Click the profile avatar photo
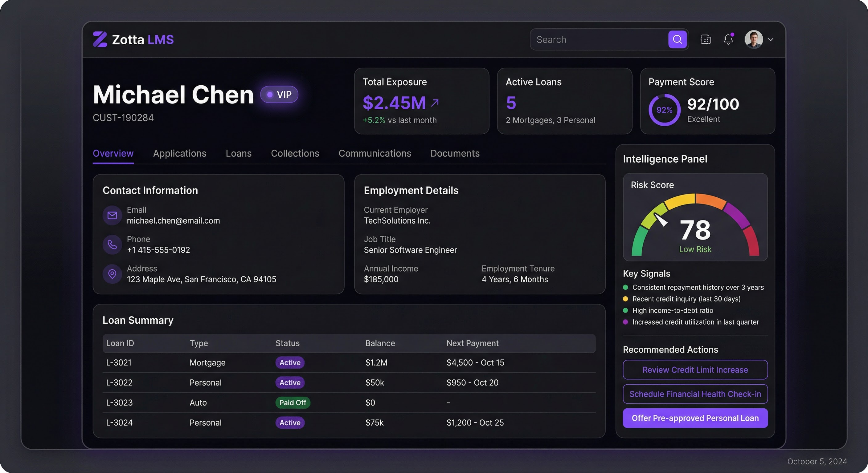The width and height of the screenshot is (868, 473). click(754, 39)
